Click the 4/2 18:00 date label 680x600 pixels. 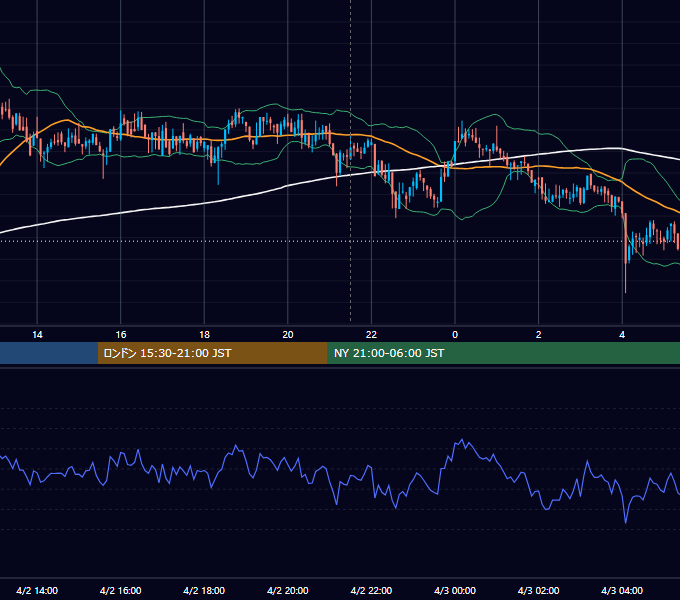(x=204, y=590)
